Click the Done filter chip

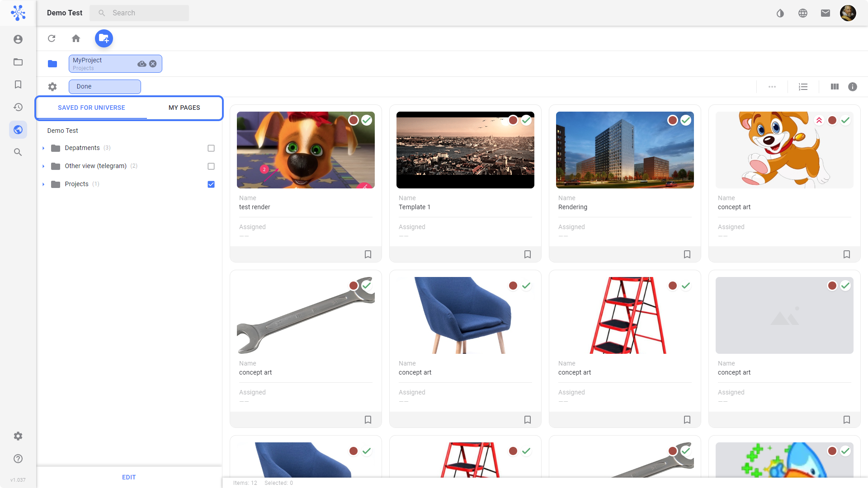pyautogui.click(x=105, y=87)
